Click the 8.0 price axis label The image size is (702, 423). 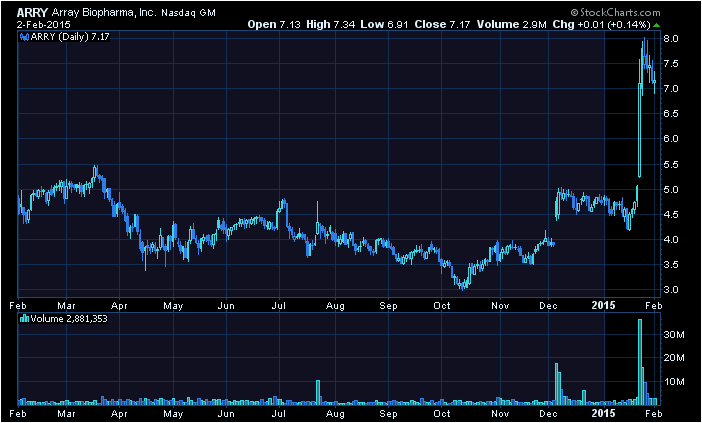pyautogui.click(x=672, y=38)
